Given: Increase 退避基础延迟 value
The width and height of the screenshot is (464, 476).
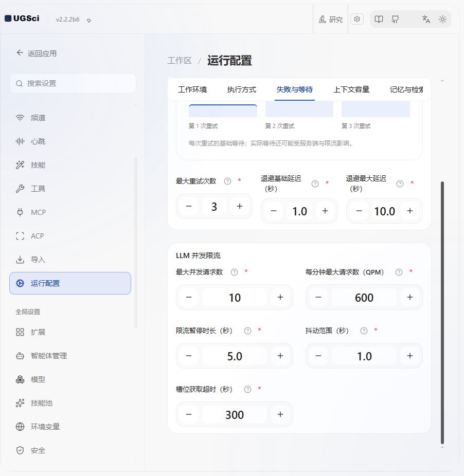Looking at the screenshot, I should [x=325, y=211].
